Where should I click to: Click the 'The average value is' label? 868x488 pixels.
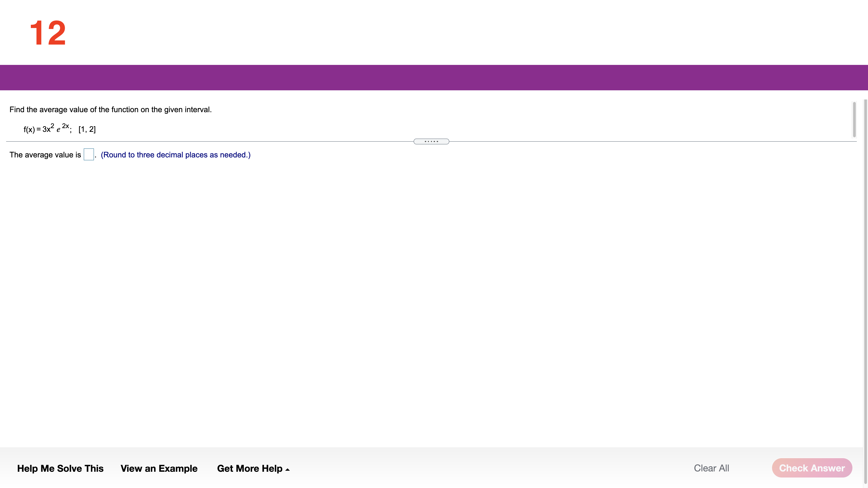(x=45, y=155)
